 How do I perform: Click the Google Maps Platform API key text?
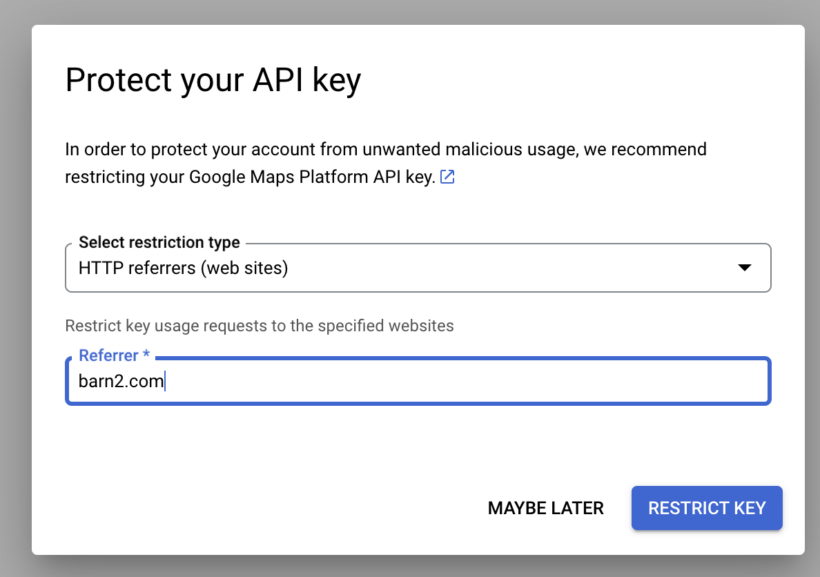pos(312,177)
